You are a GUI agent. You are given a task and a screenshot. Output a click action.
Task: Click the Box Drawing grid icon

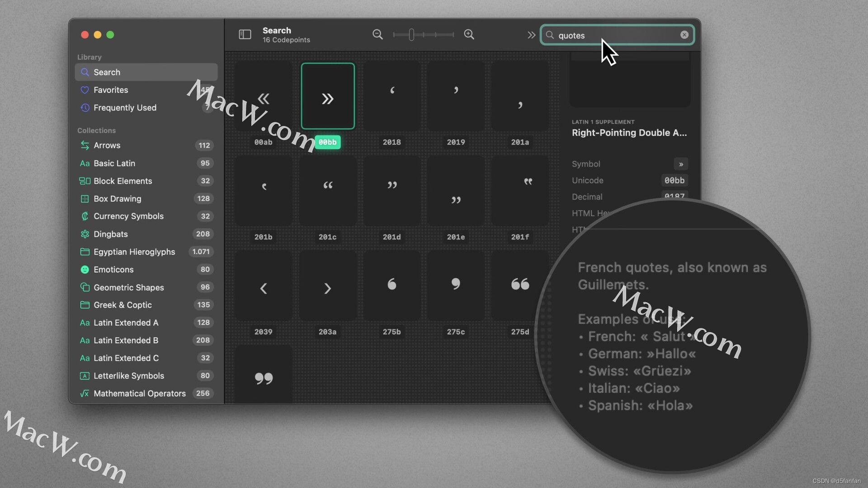coord(85,199)
